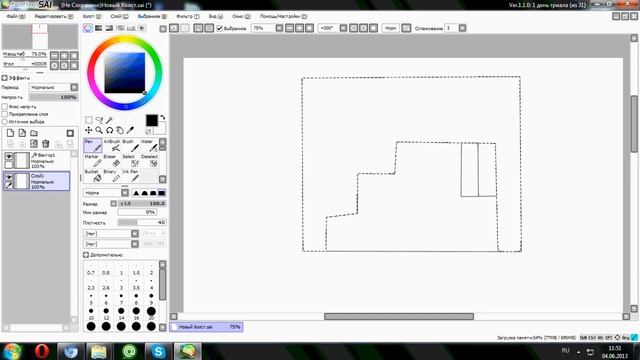Image resolution: width=640 pixels, height=360 pixels.
Task: Pick the hand pan tool
Action: (x=120, y=130)
